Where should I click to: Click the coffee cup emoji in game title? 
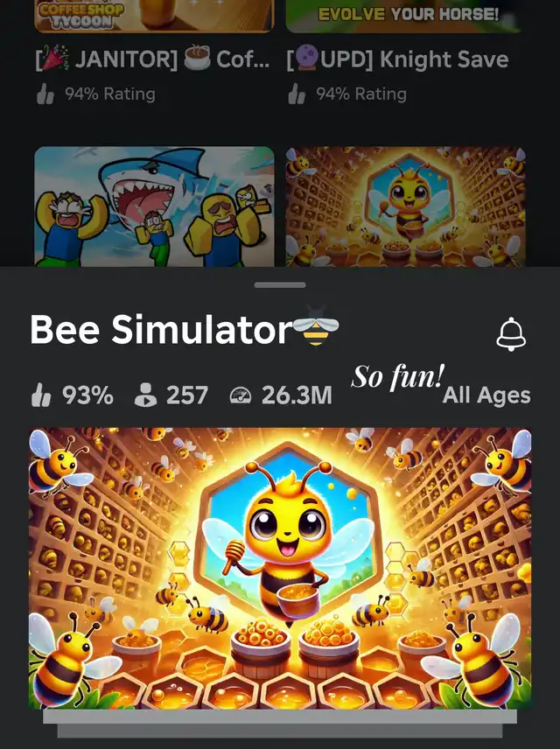click(197, 59)
